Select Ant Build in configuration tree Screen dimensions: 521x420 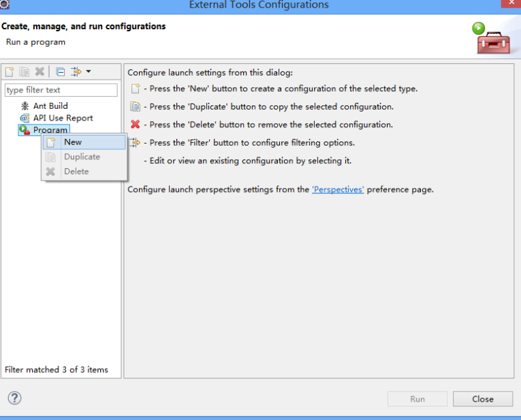tap(50, 106)
